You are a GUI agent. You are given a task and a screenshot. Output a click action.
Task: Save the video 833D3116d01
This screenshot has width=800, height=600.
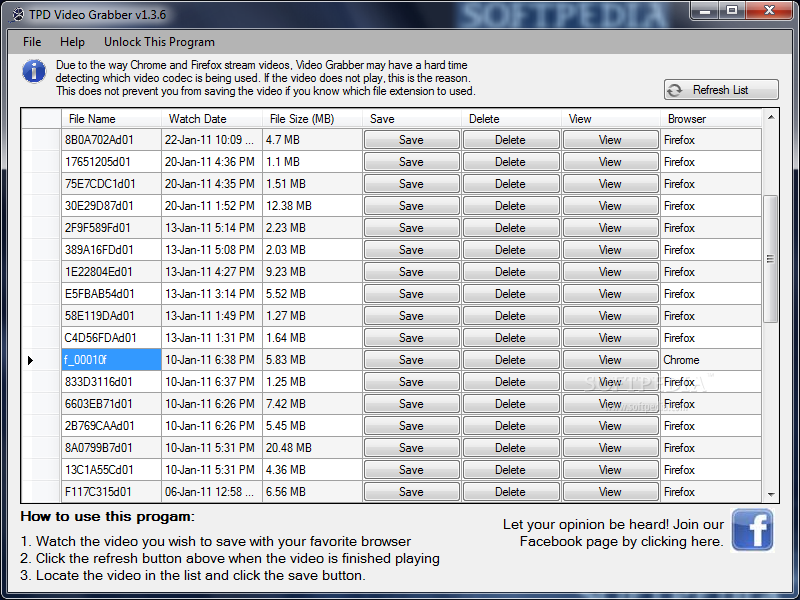coord(411,382)
